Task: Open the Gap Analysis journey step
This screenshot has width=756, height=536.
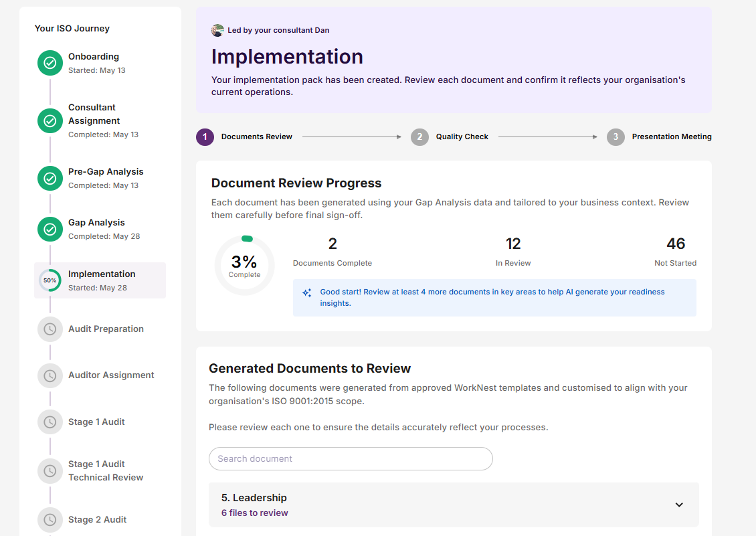Action: 96,222
